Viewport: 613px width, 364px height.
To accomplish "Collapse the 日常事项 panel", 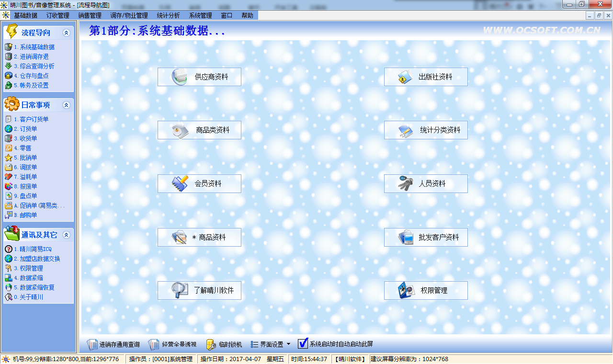I will coord(67,105).
